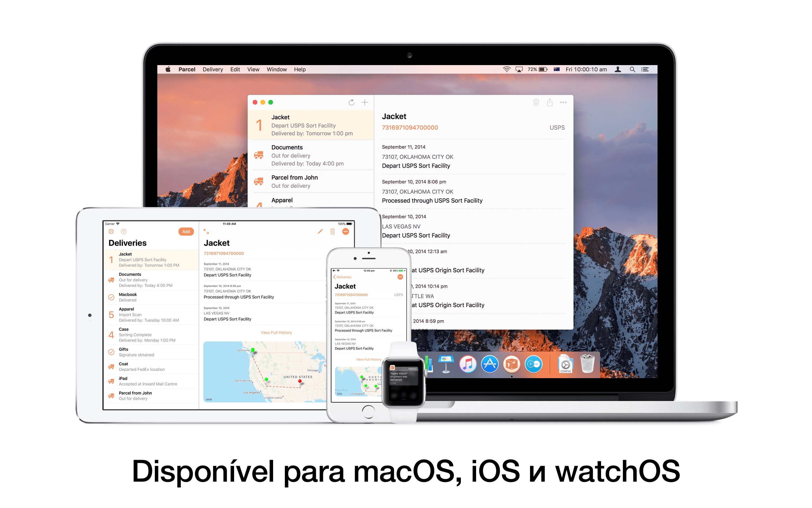The height and width of the screenshot is (508, 812).
Task: Open iTunes from the Mac dock
Action: (x=468, y=364)
